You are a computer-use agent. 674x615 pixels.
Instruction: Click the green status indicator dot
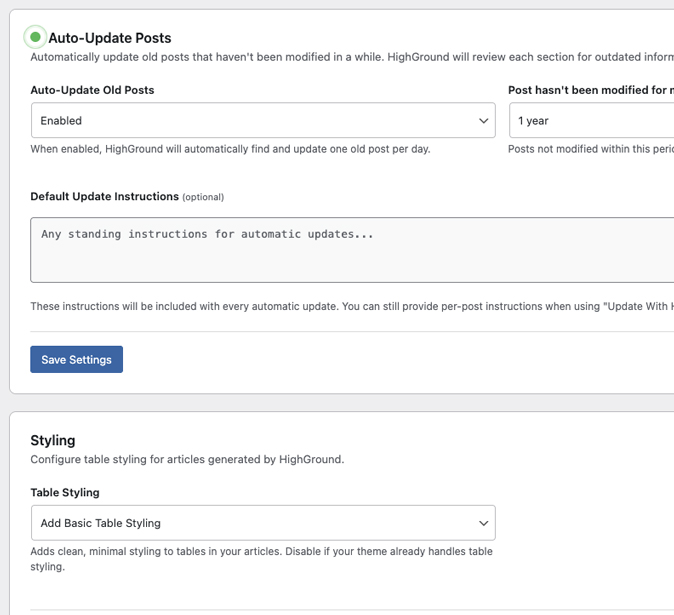point(35,37)
